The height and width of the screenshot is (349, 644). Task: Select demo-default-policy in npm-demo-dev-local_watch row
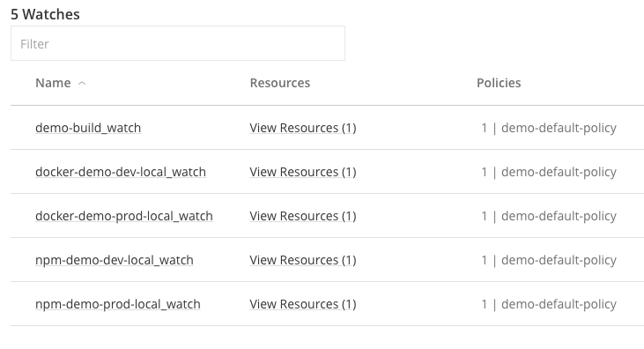point(559,260)
